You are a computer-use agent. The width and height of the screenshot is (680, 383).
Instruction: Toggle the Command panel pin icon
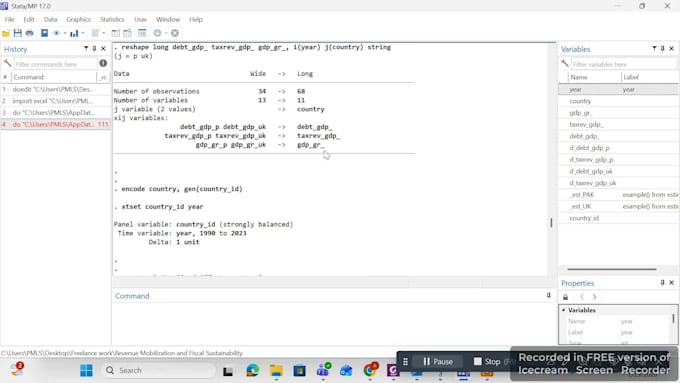point(549,295)
